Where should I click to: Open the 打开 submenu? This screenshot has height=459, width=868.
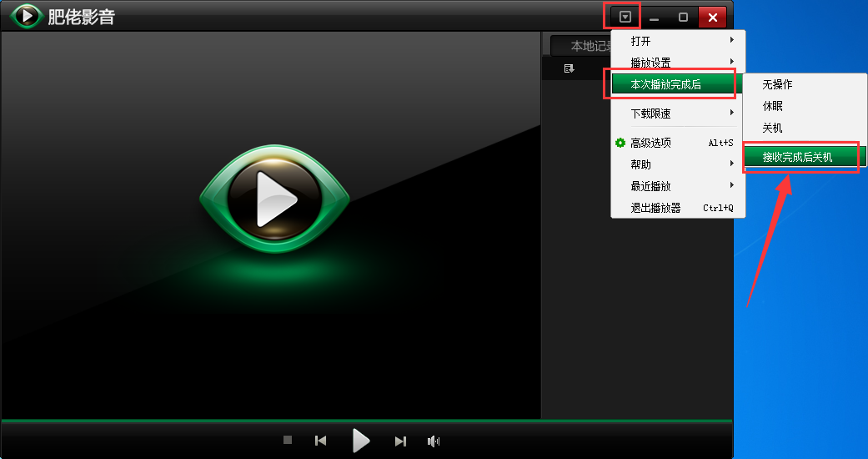click(x=678, y=41)
